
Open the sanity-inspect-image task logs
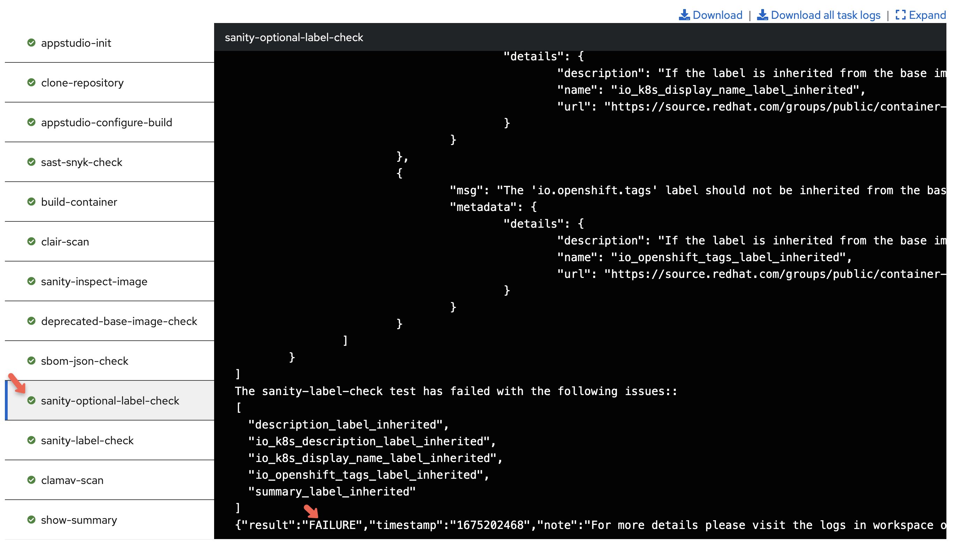(94, 281)
